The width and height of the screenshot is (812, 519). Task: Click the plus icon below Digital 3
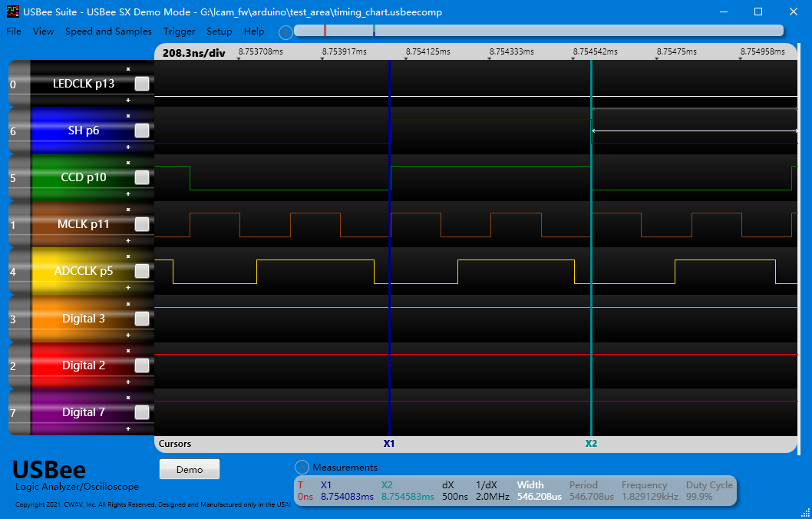click(x=128, y=335)
